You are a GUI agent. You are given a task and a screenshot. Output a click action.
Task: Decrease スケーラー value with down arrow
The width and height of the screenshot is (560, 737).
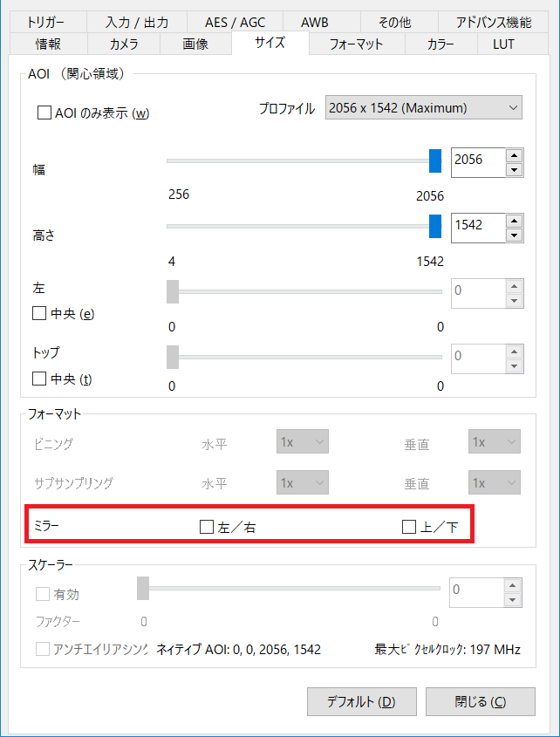click(x=513, y=599)
